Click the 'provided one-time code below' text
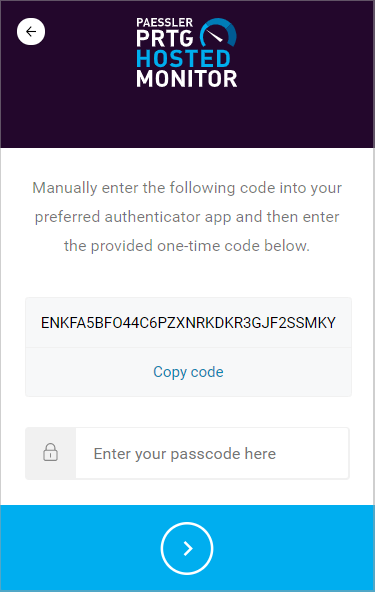 click(187, 246)
